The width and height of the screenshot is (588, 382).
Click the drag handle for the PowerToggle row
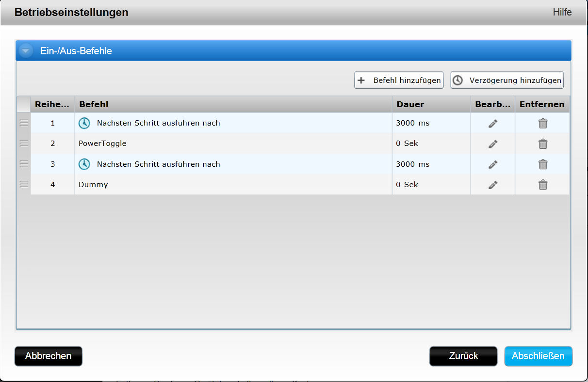point(24,143)
